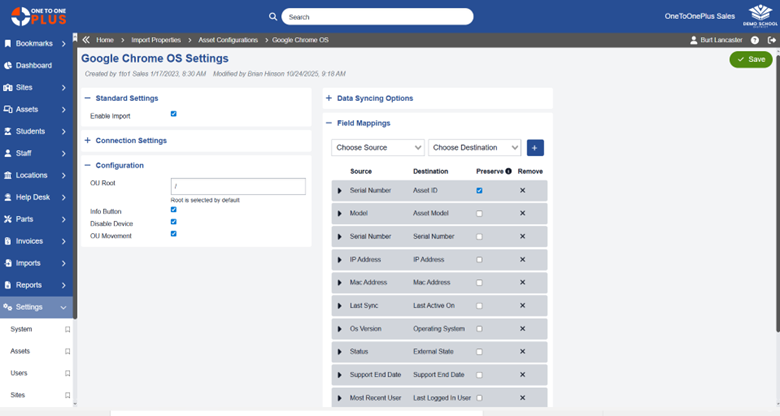Open the Choose Destination dropdown
Viewport: 780px width, 416px height.
pos(474,148)
